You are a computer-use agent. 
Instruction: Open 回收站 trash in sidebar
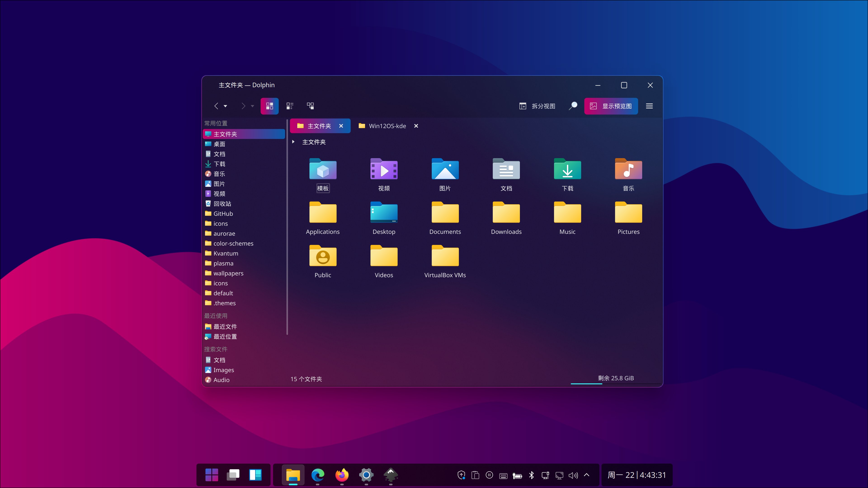(x=222, y=204)
